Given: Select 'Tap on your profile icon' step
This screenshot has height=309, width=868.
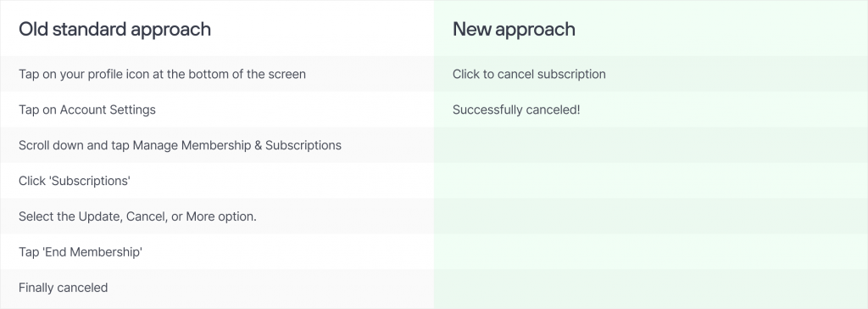Looking at the screenshot, I should 217,74.
